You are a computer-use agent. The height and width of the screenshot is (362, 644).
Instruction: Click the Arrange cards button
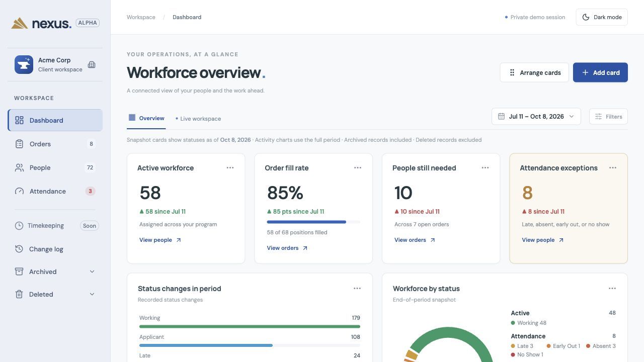[534, 72]
